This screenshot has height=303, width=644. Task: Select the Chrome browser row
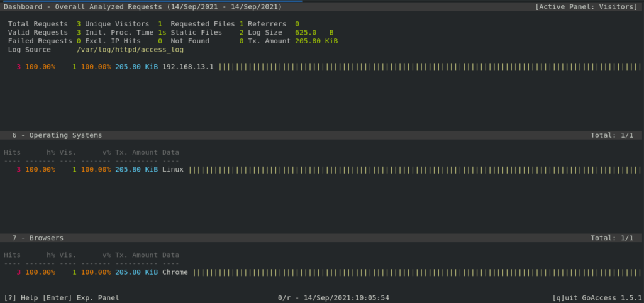(x=322, y=272)
